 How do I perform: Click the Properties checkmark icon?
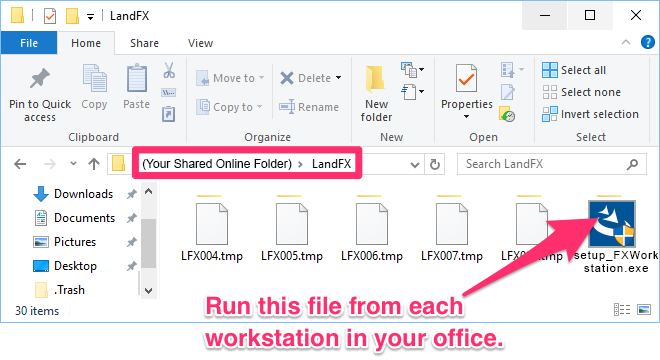tap(466, 78)
